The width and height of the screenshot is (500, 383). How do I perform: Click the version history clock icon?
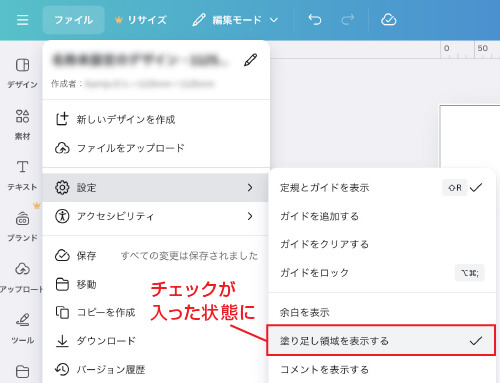point(62,369)
